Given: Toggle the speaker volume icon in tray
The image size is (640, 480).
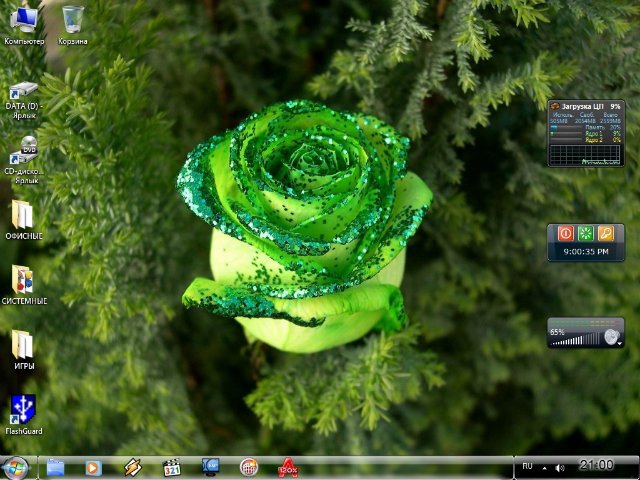Looking at the screenshot, I should tap(560, 467).
